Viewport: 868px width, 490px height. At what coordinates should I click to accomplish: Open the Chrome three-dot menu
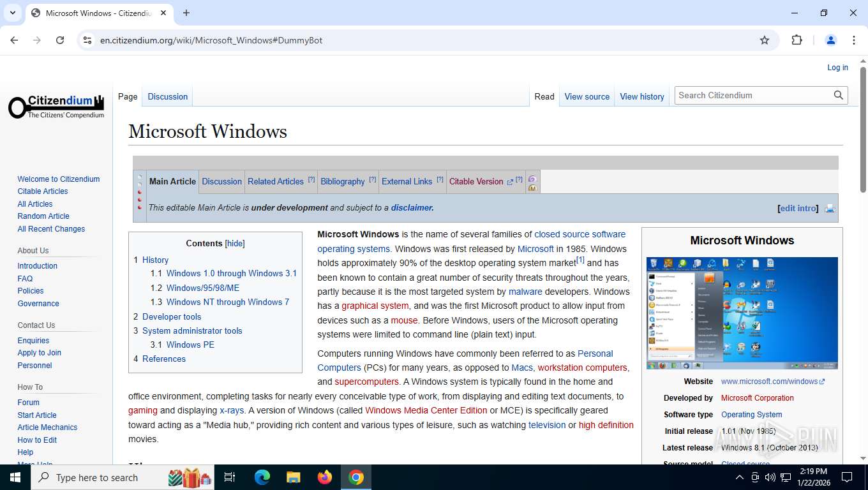(x=854, y=40)
